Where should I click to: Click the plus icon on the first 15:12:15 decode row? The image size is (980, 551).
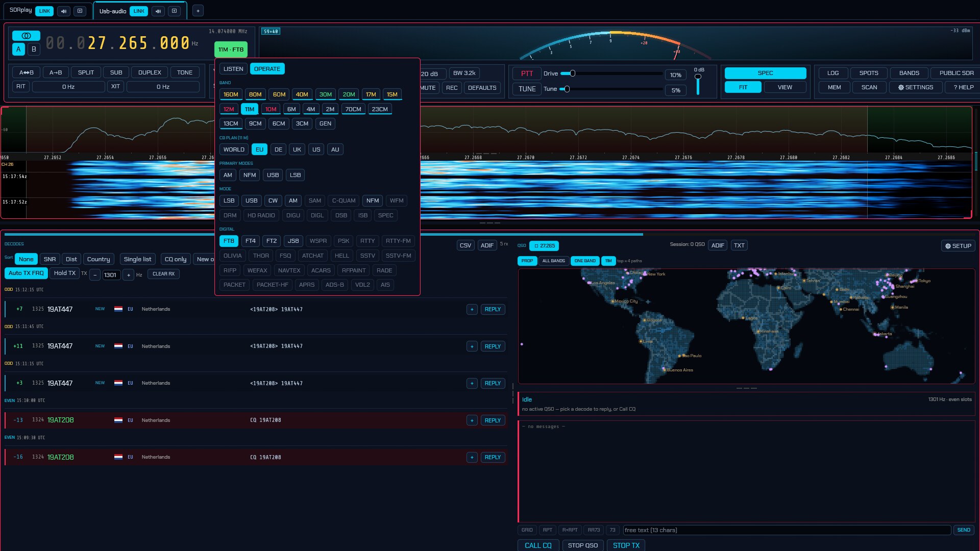point(472,310)
